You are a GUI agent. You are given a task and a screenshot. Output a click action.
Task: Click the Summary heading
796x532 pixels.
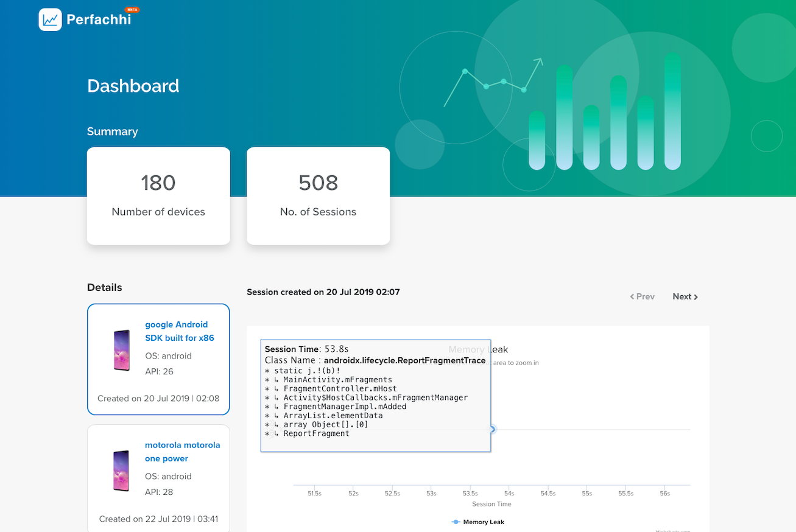tap(113, 131)
